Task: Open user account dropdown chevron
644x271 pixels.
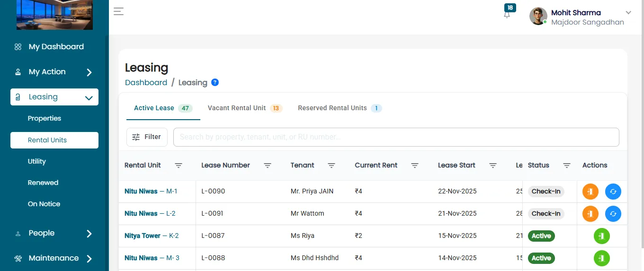Action: coord(628,13)
